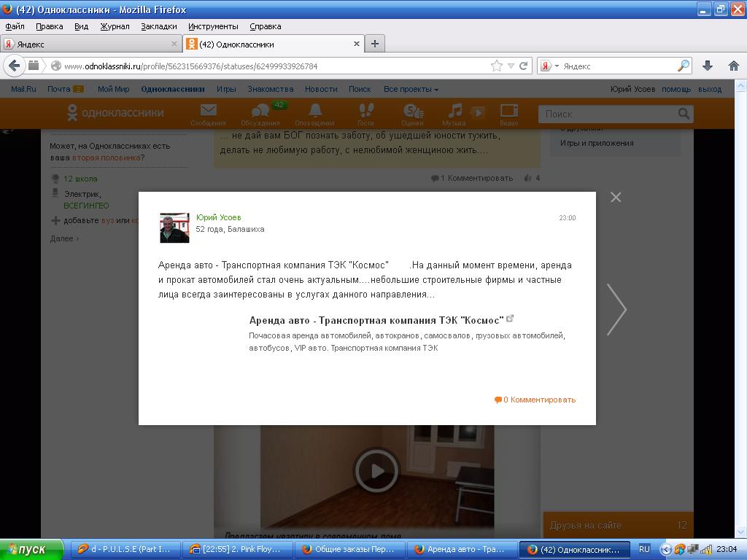Open Игры и приложения in right sidebar

[597, 143]
